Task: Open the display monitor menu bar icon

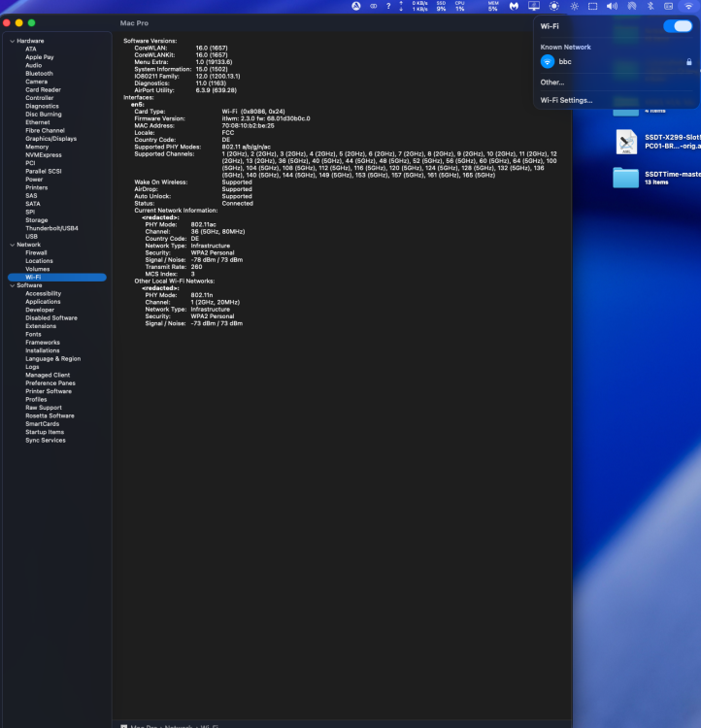Action: [534, 6]
